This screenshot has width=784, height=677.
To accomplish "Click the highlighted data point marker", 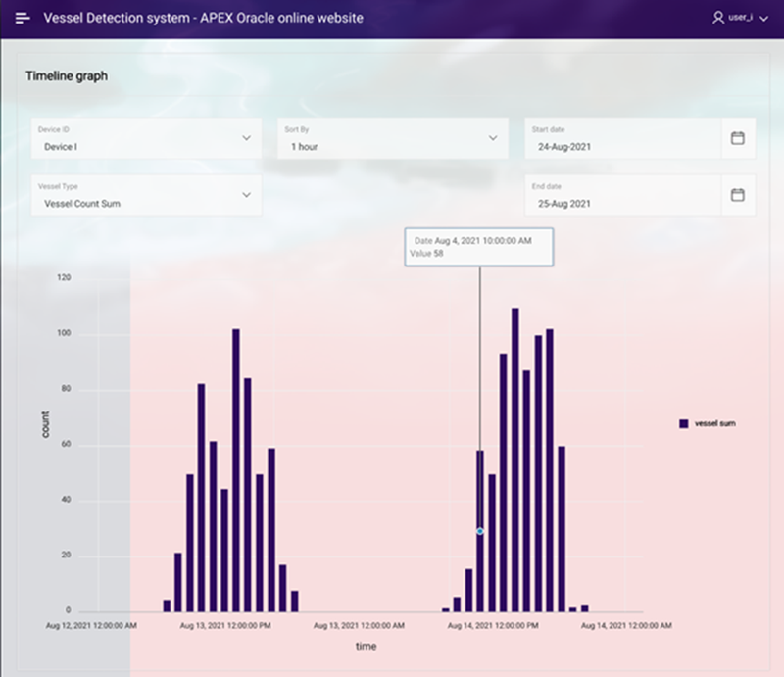I will click(480, 531).
